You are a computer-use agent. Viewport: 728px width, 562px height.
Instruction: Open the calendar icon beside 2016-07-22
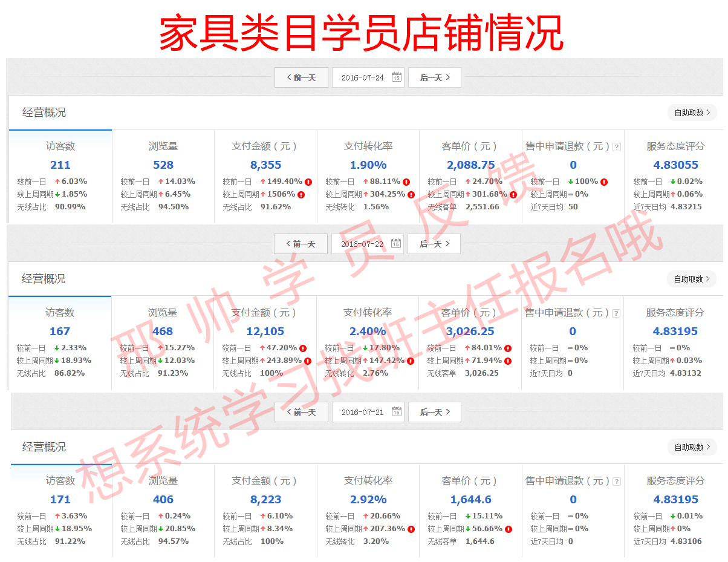395,244
